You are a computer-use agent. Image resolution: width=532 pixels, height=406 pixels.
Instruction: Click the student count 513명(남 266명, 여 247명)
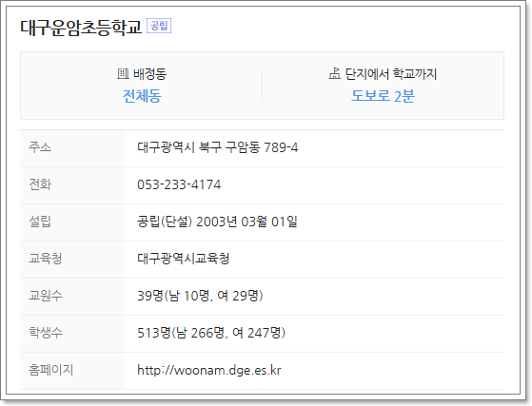pos(211,333)
